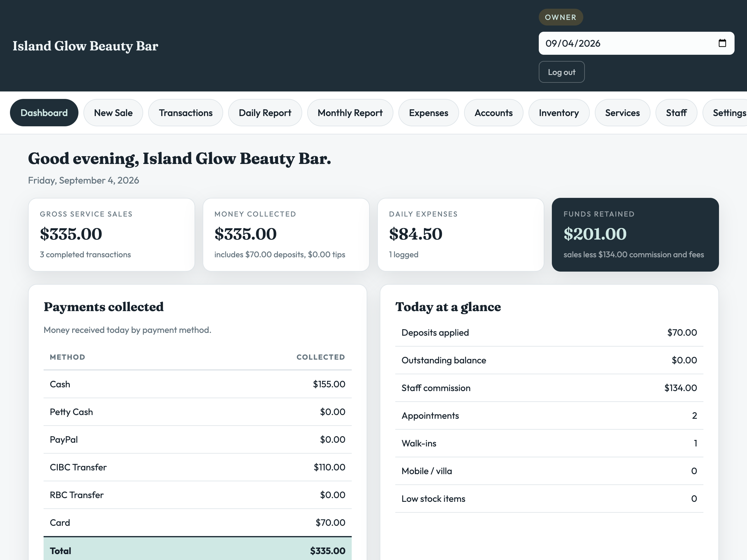This screenshot has width=747, height=560.
Task: Click the Log out button
Action: (561, 72)
